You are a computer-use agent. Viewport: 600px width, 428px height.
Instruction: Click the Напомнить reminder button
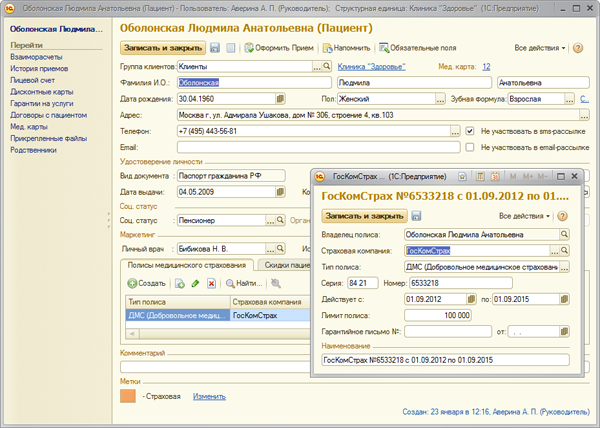point(347,48)
